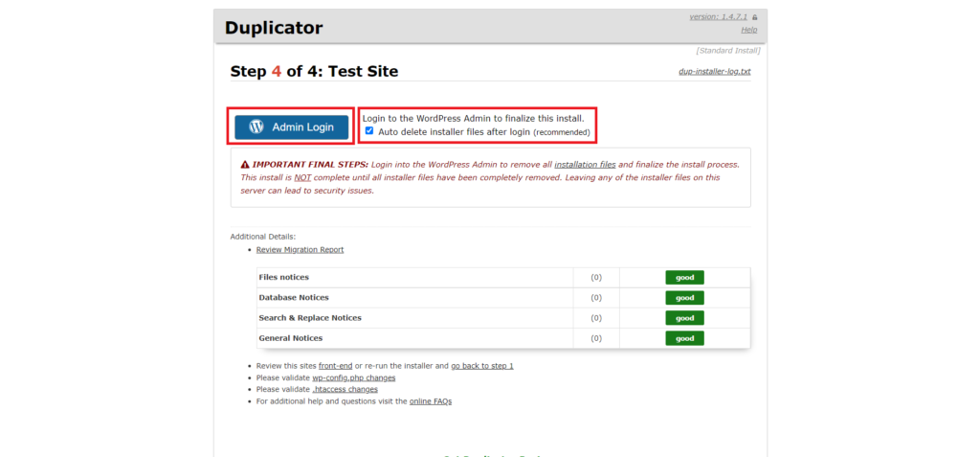Viewport: 980px width, 457px height.
Task: Click the lock icon beside version number
Action: [x=755, y=17]
